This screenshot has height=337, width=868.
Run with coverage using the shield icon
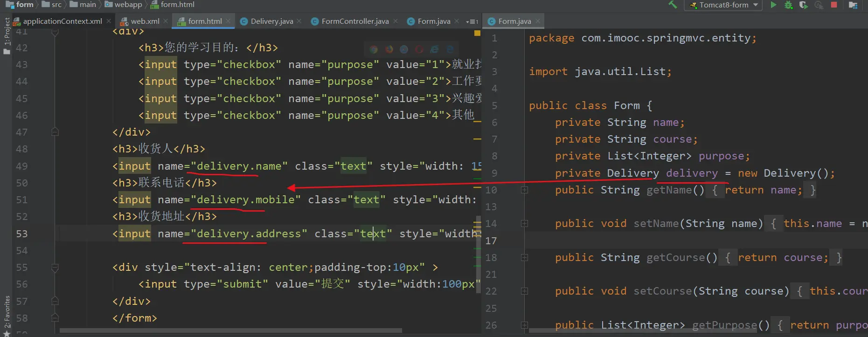click(803, 5)
